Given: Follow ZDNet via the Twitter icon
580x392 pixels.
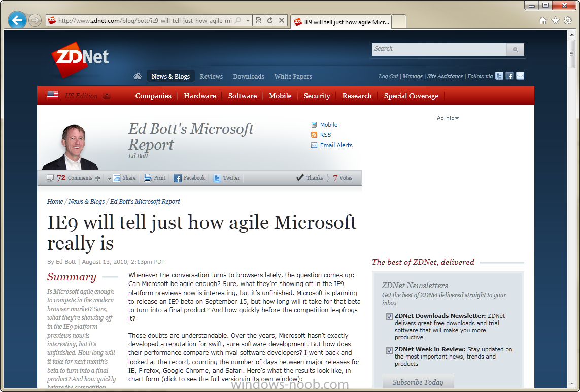Looking at the screenshot, I should pyautogui.click(x=499, y=76).
